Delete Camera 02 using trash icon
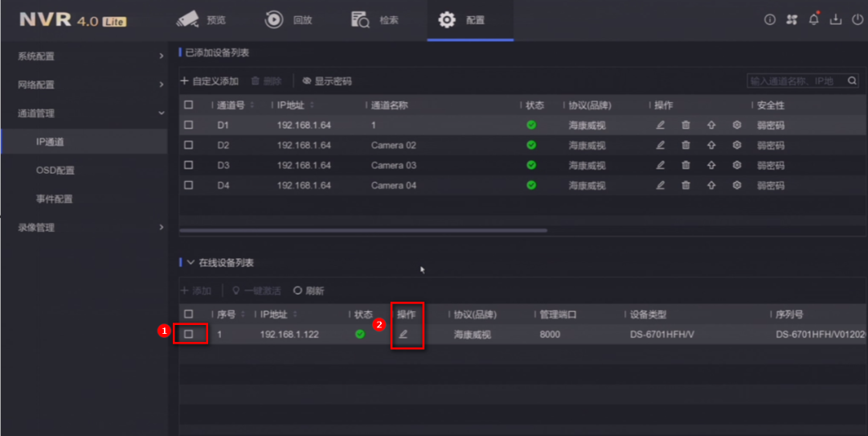868x436 pixels. pos(686,145)
